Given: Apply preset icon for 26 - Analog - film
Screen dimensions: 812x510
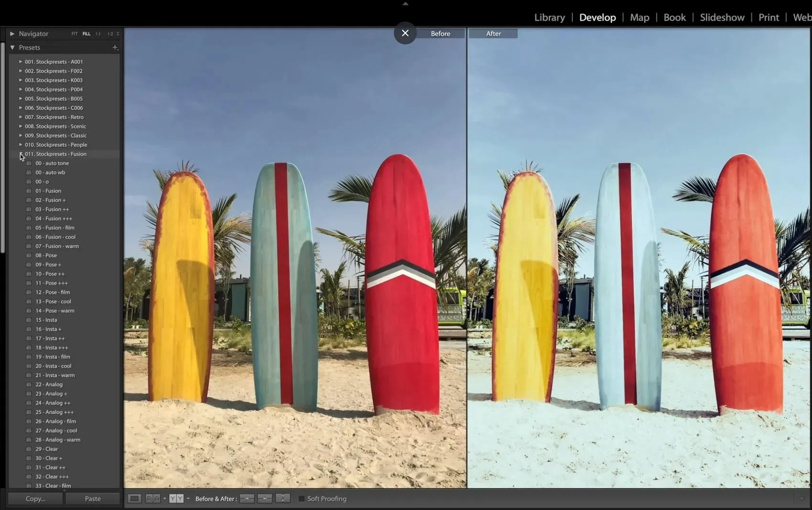Looking at the screenshot, I should pos(29,421).
